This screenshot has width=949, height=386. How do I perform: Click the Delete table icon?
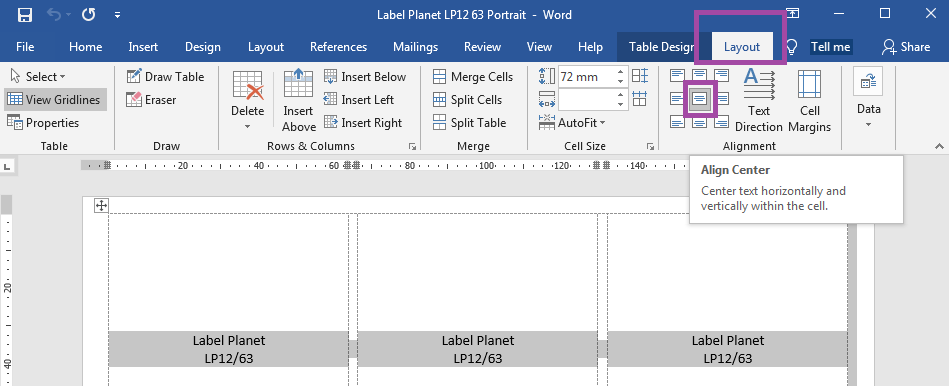[x=248, y=85]
